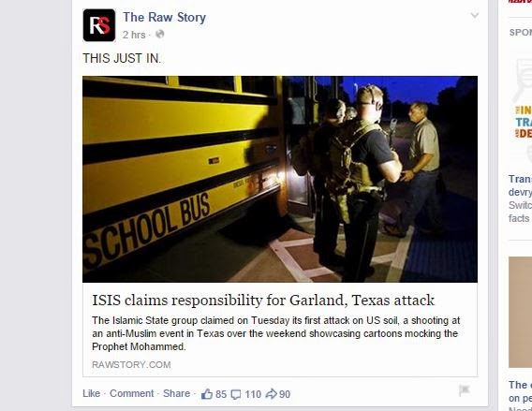The image size is (532, 411).
Task: Open ISIS claims responsibility headline
Action: click(263, 301)
